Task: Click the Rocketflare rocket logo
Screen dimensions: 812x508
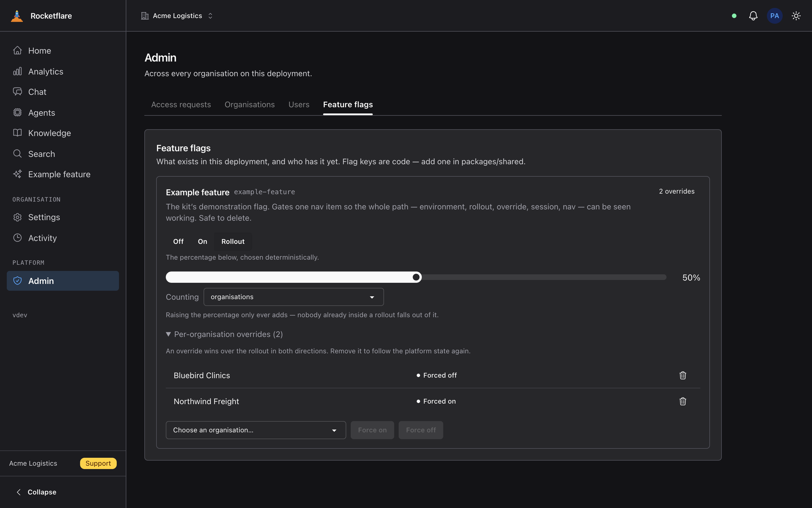Action: point(17,16)
